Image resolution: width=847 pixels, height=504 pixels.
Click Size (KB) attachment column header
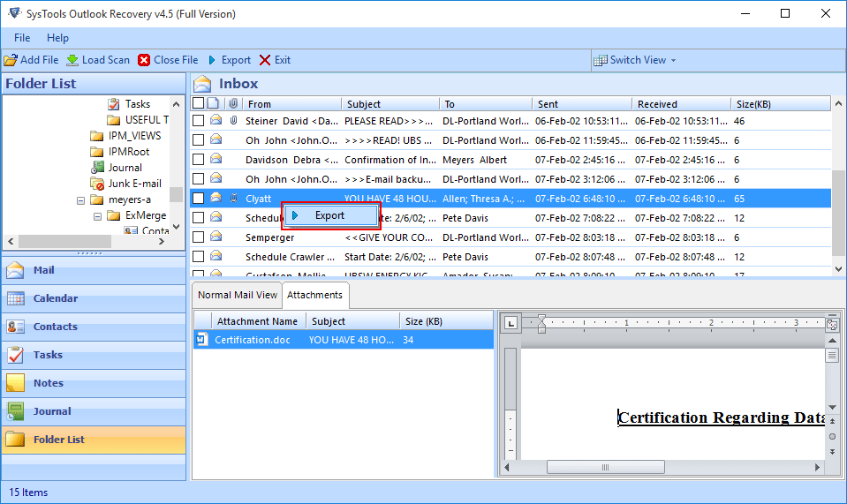[x=447, y=321]
